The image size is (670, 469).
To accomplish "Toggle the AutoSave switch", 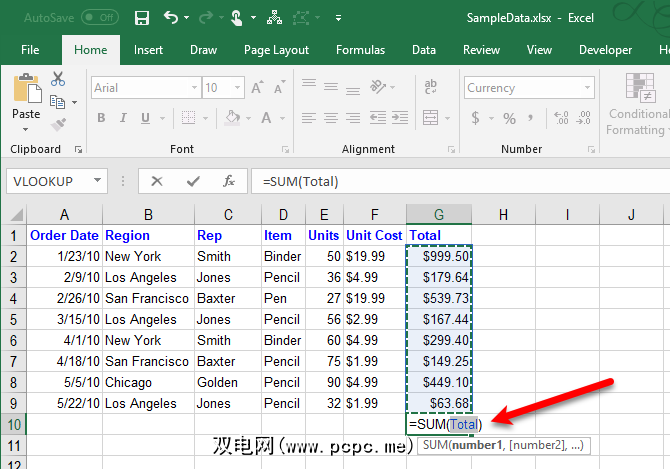I will point(99,17).
